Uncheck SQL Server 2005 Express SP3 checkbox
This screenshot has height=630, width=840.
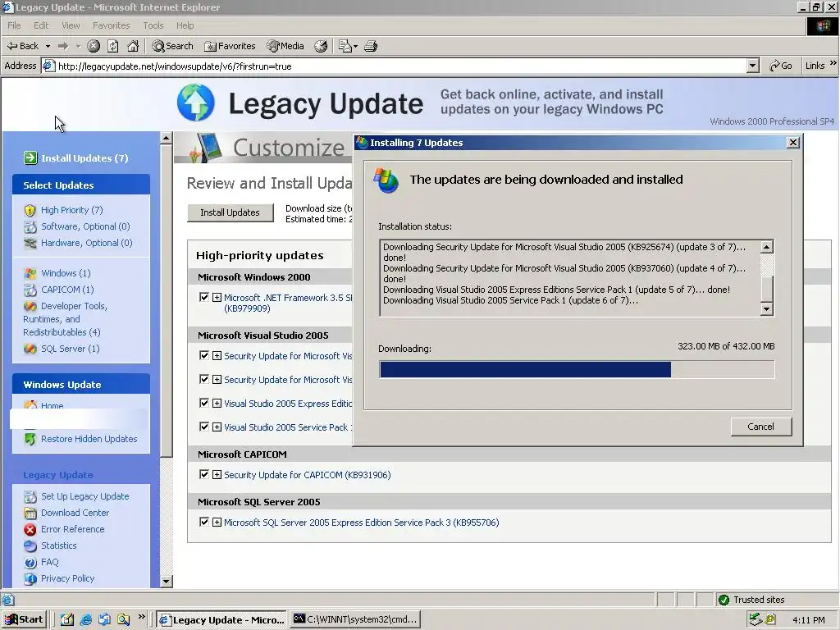(x=203, y=522)
